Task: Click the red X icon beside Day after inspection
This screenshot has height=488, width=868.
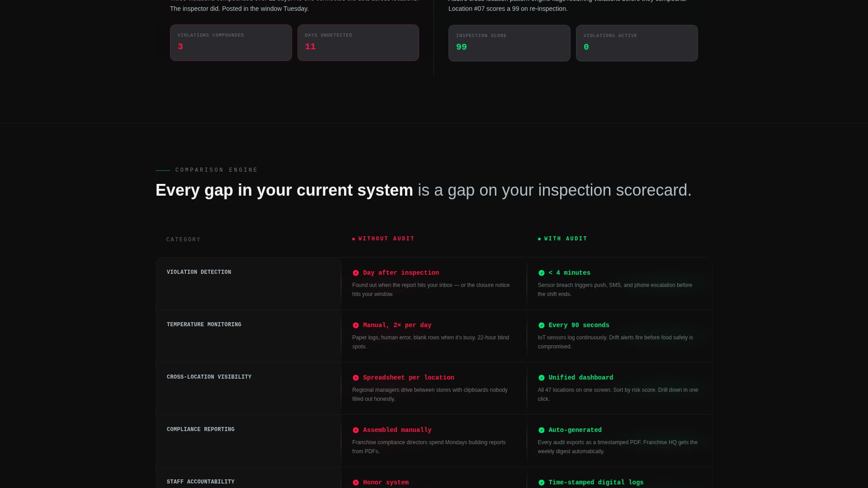Action: click(x=356, y=272)
